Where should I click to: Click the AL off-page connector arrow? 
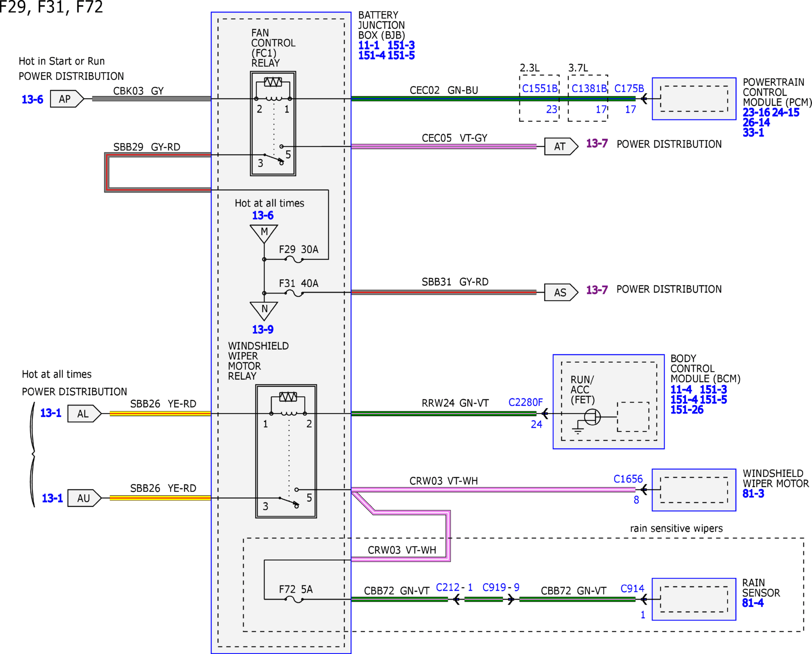[x=84, y=414]
